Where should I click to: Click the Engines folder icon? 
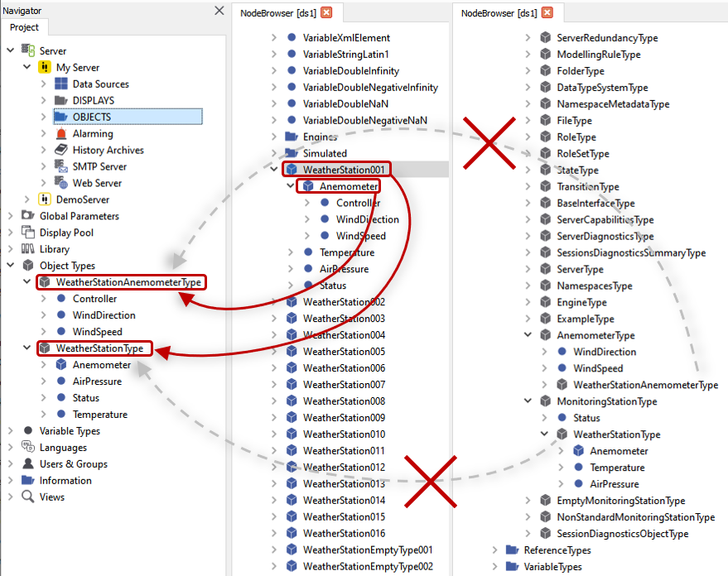(292, 137)
